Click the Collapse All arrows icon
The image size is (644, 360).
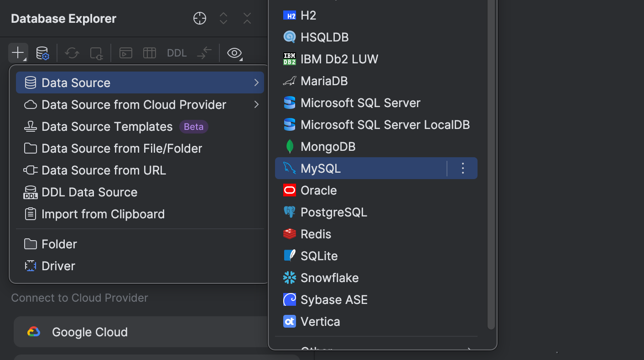[x=247, y=18]
